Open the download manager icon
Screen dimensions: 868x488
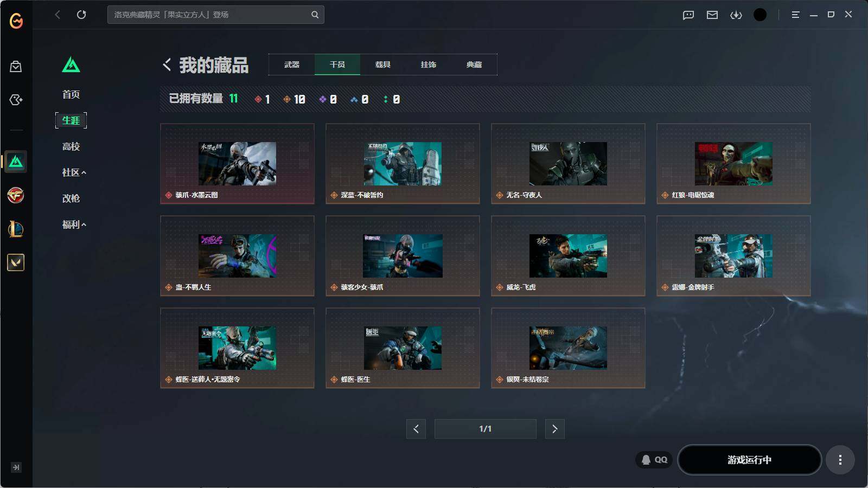tap(736, 15)
